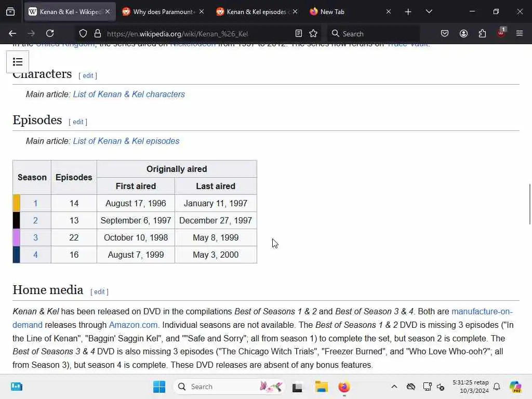
Task: Click the Originally aired header
Action: pyautogui.click(x=177, y=169)
